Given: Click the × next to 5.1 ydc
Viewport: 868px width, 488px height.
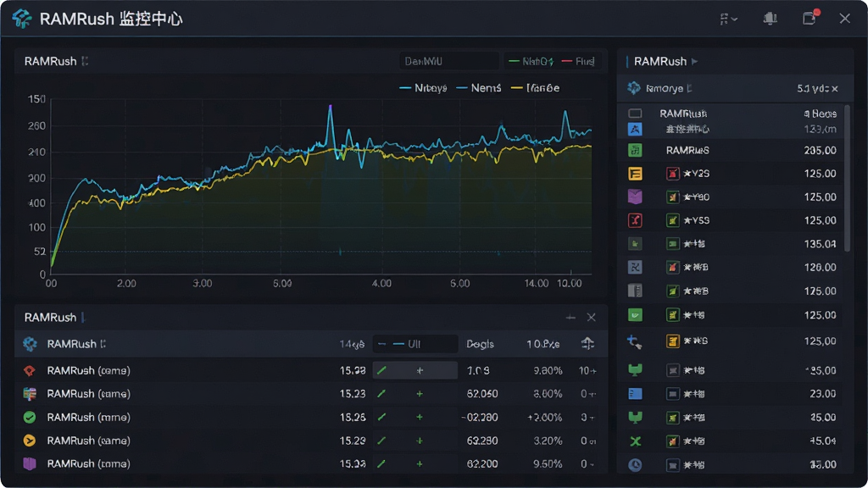Looking at the screenshot, I should [835, 88].
